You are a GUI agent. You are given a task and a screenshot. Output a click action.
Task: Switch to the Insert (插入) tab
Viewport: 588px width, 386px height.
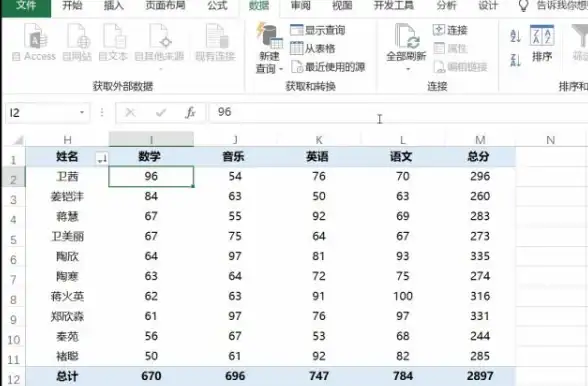click(114, 5)
